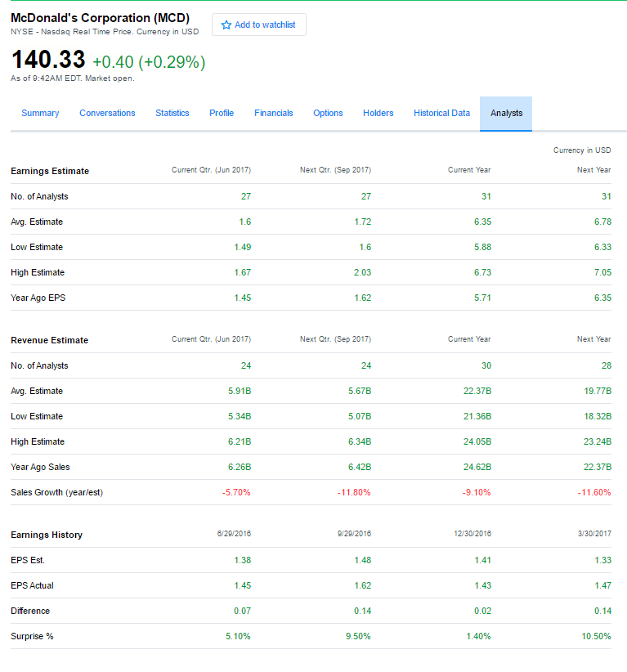Click the Revenue Estimate section heading
Viewport: 627px width, 672px height.
pyautogui.click(x=49, y=340)
